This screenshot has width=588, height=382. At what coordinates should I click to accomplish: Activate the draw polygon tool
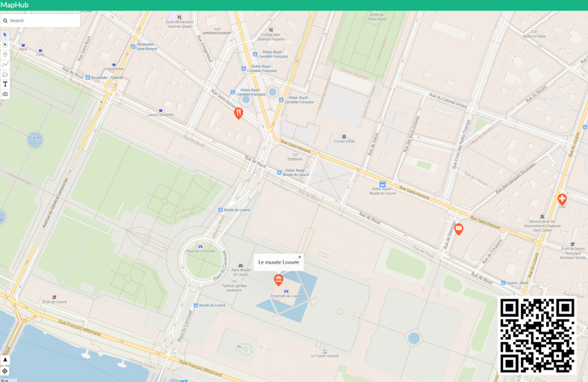(x=5, y=74)
